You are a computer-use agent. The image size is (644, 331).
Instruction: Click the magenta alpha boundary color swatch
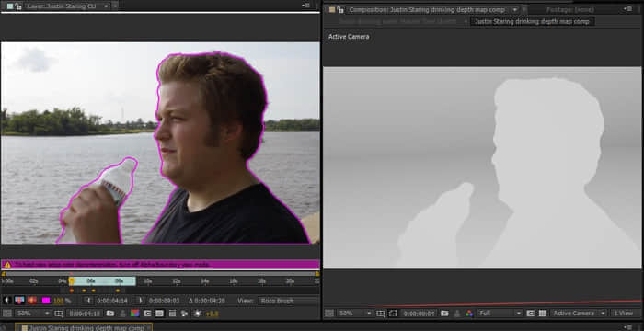(46, 301)
